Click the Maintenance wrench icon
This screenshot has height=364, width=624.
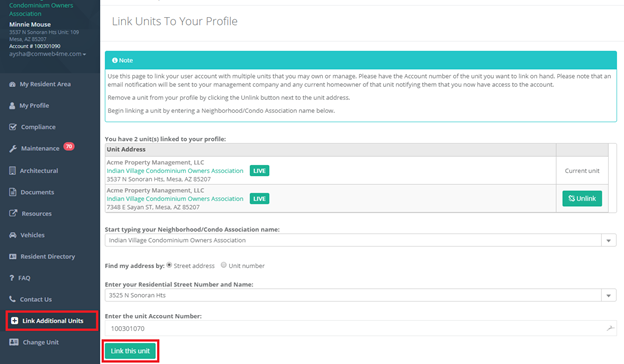[x=13, y=148]
